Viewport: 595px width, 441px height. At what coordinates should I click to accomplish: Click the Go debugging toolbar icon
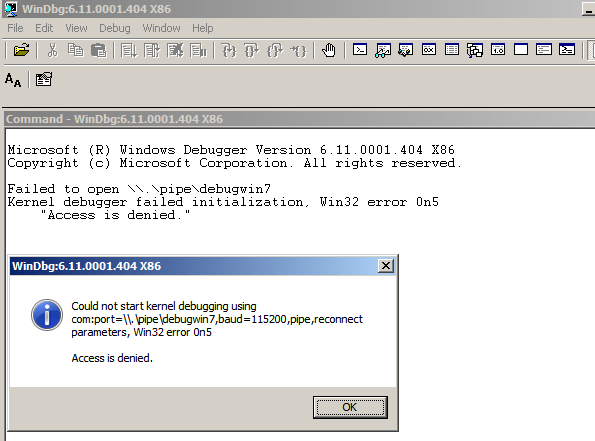(129, 50)
